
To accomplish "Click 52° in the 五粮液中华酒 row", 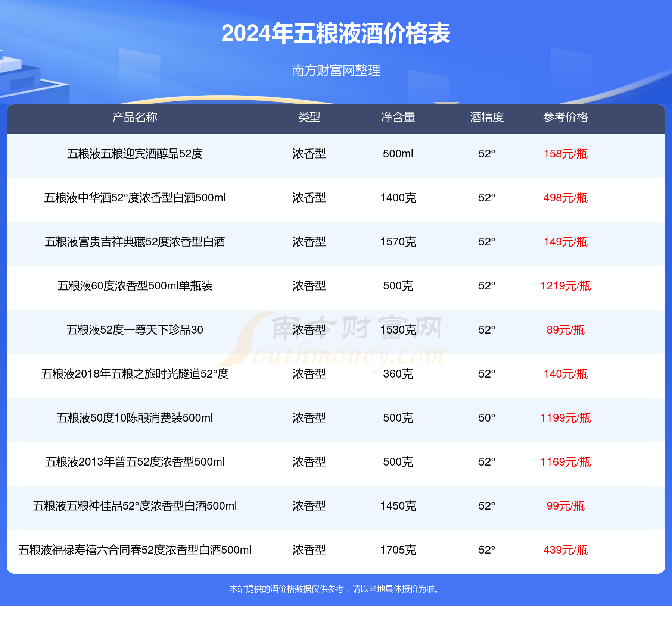I will click(x=487, y=198).
